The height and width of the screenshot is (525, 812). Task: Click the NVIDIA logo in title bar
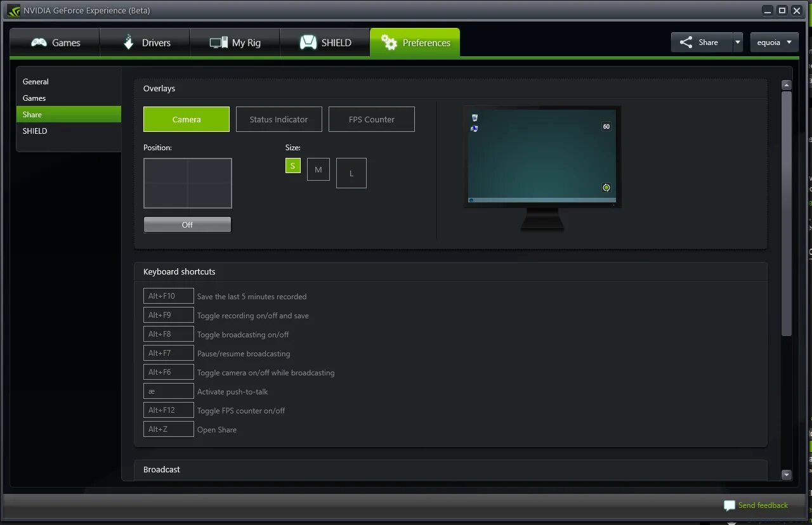pos(14,11)
